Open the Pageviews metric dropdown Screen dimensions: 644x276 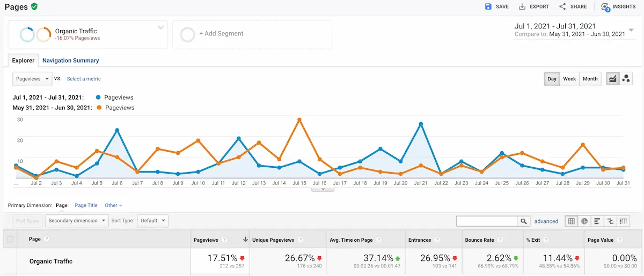pyautogui.click(x=32, y=79)
